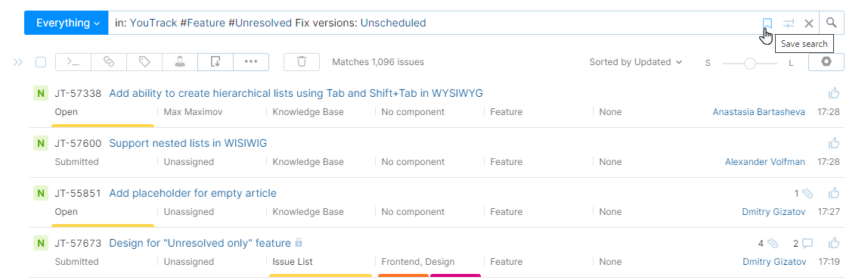Viewport: 868px width, 280px height.
Task: Click the issue ID JT-55851
Action: tap(78, 194)
